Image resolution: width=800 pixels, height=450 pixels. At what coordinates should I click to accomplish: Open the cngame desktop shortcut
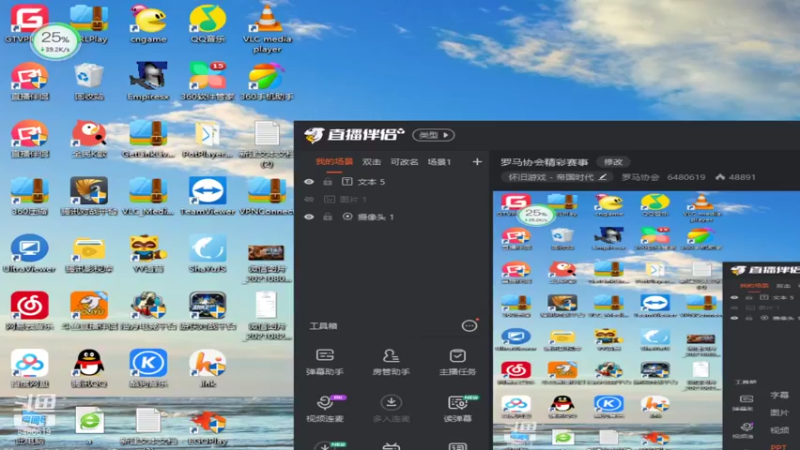(148, 24)
